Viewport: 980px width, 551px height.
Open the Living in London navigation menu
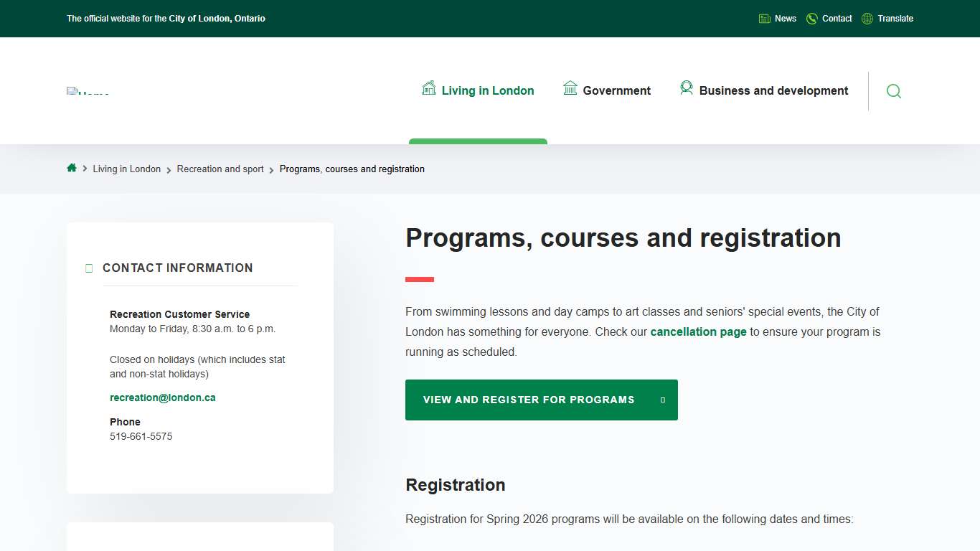(x=488, y=90)
